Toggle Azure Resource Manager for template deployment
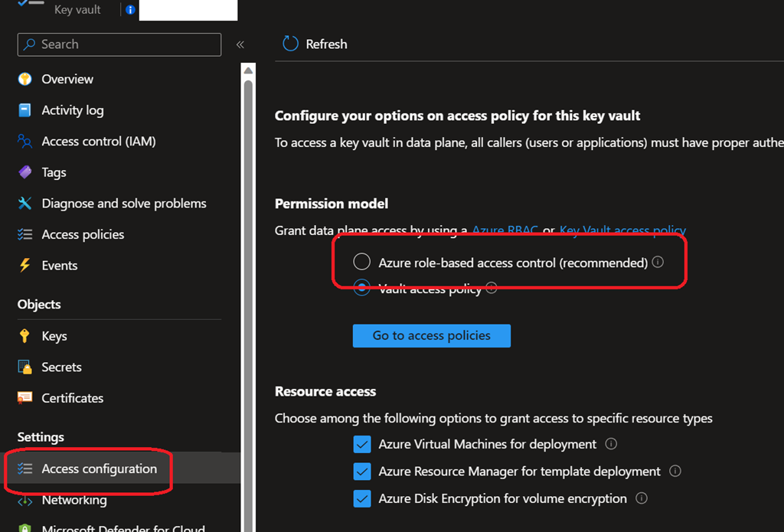This screenshot has height=532, width=784. pyautogui.click(x=362, y=472)
